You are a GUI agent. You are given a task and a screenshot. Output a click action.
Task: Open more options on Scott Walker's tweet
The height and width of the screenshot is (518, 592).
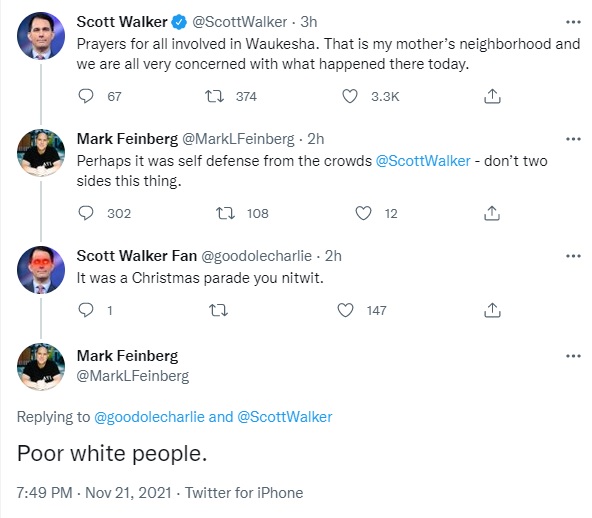[573, 22]
